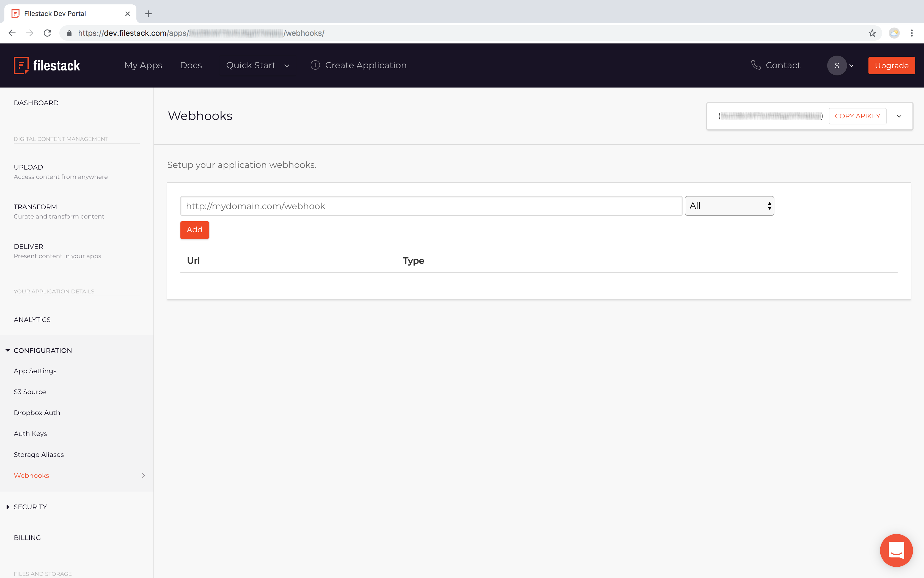
Task: Click the plus icon for Create Application
Action: click(315, 65)
